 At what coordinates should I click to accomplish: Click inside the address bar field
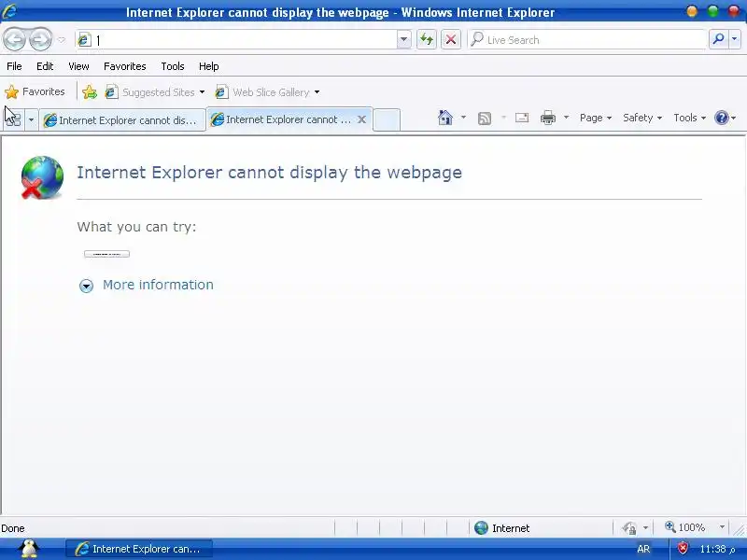pos(237,40)
